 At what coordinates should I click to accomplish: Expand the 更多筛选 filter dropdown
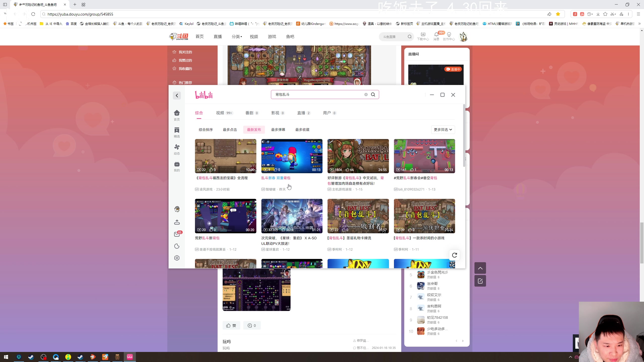443,130
